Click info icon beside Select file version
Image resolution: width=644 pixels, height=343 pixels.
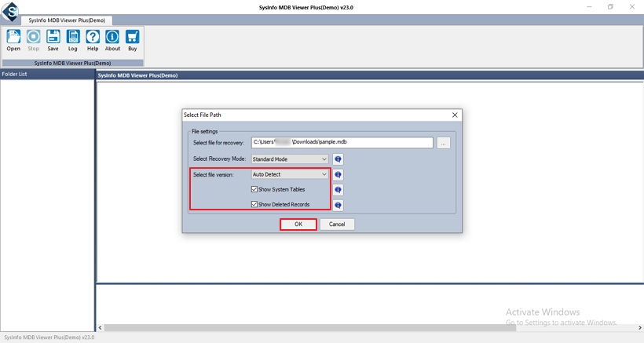point(338,175)
